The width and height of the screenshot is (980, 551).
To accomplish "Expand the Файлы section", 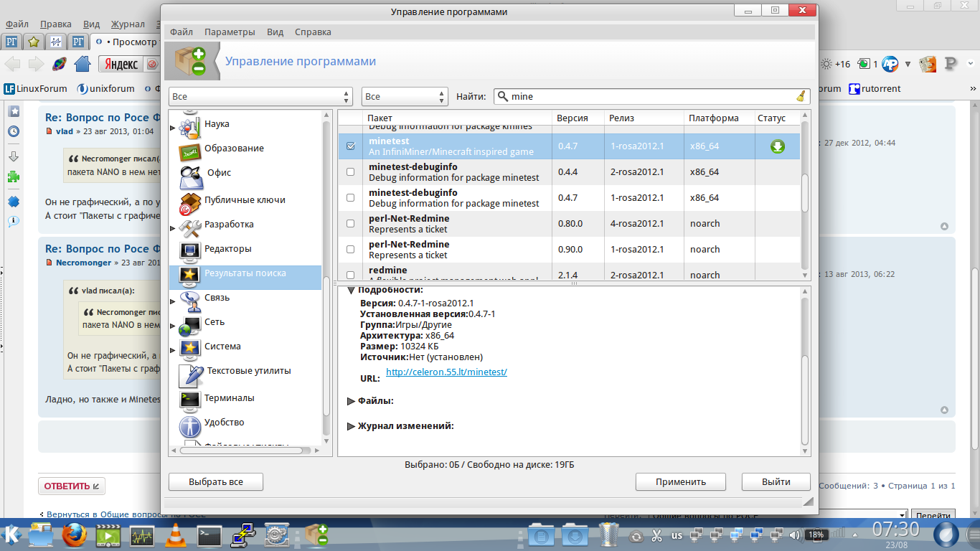I will pyautogui.click(x=351, y=401).
